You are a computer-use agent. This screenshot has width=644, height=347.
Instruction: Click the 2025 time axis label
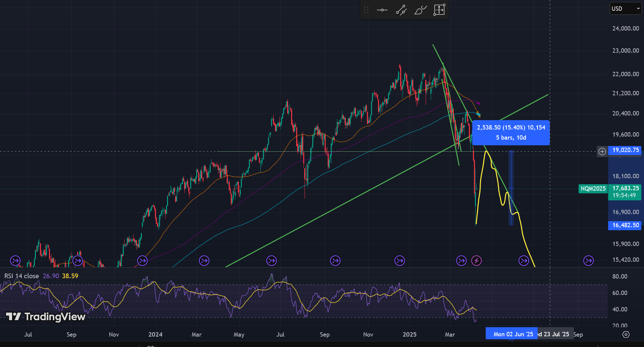pos(410,334)
